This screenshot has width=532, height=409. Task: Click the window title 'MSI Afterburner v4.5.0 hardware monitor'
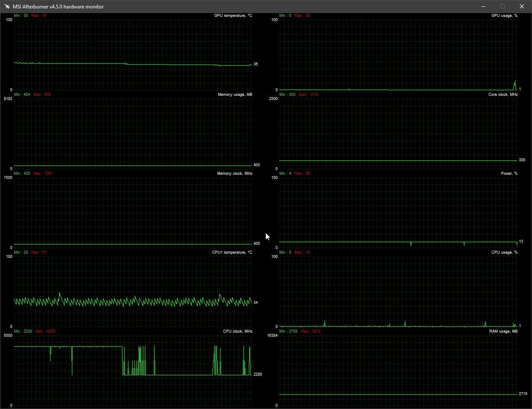click(58, 7)
